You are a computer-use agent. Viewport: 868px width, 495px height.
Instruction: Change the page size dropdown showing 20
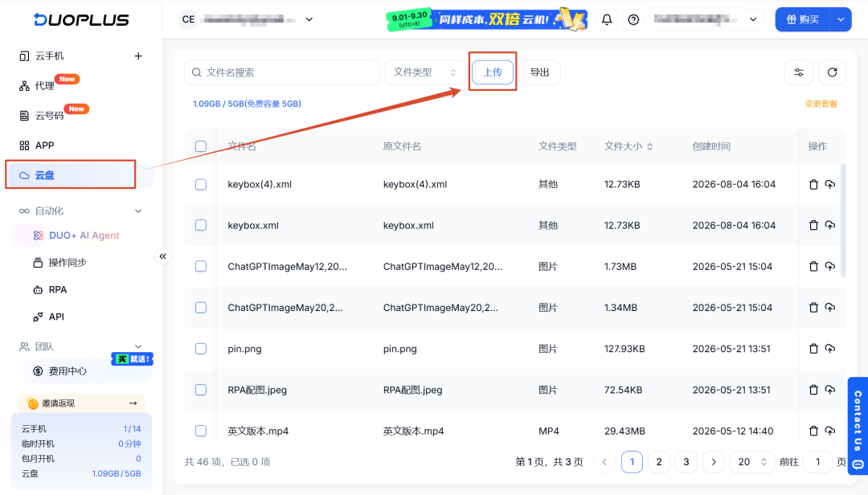tap(751, 462)
